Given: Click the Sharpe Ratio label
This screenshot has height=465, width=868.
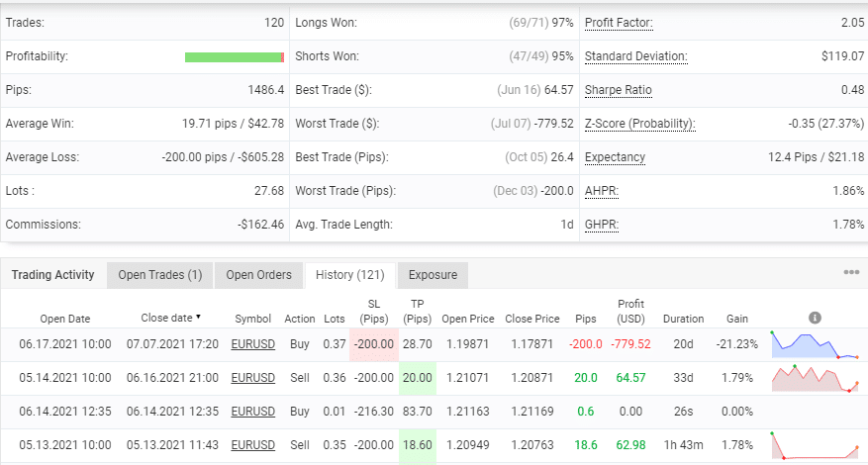Looking at the screenshot, I should point(618,90).
